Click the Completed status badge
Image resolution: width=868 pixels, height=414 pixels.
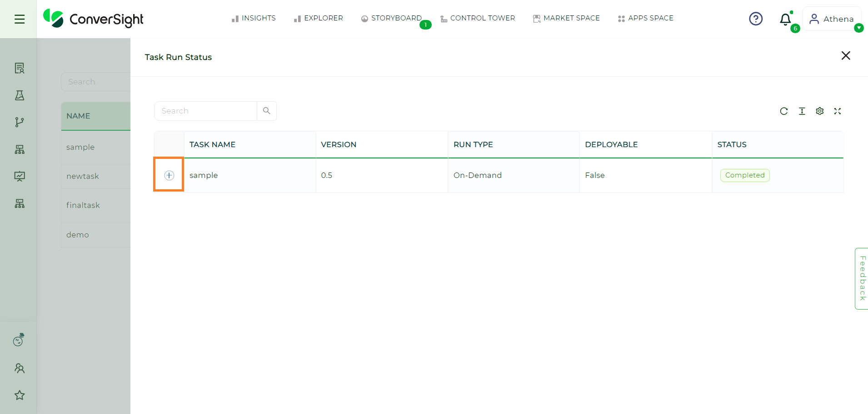tap(745, 175)
